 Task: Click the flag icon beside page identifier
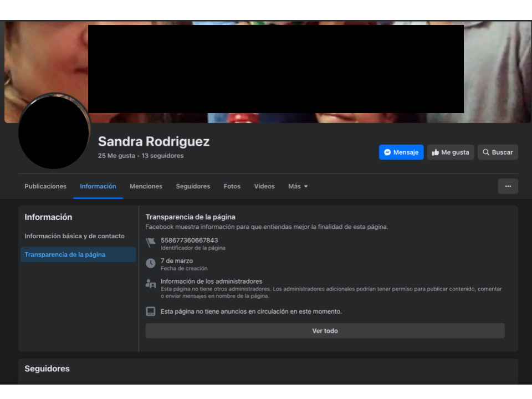point(151,243)
